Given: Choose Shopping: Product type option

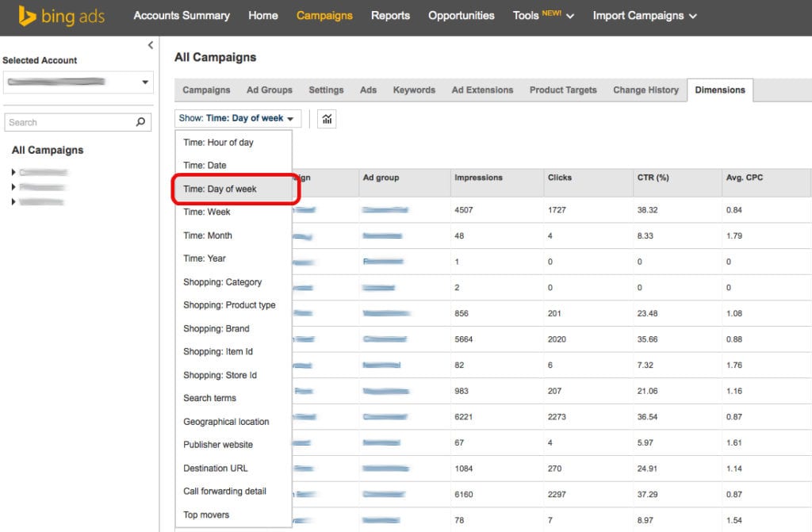Looking at the screenshot, I should point(234,305).
